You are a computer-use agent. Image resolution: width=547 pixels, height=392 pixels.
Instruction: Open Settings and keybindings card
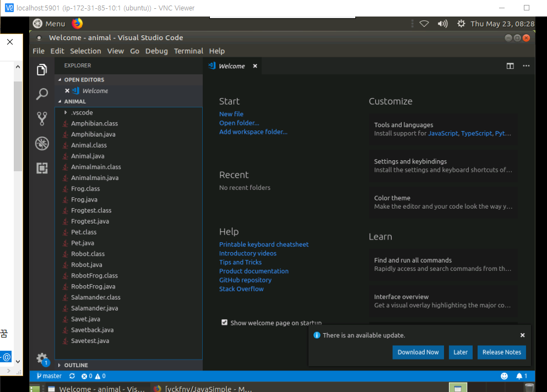click(443, 166)
